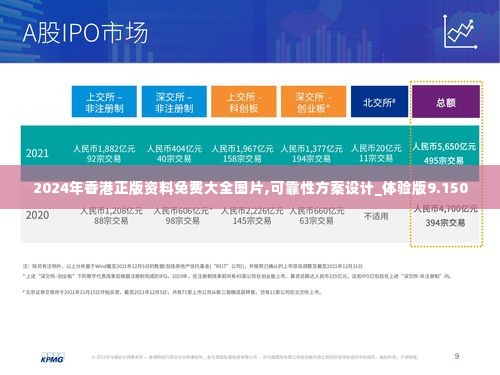Viewport: 500px width, 375px height.
Task: Click the 2020 不适用 cell
Action: click(376, 216)
